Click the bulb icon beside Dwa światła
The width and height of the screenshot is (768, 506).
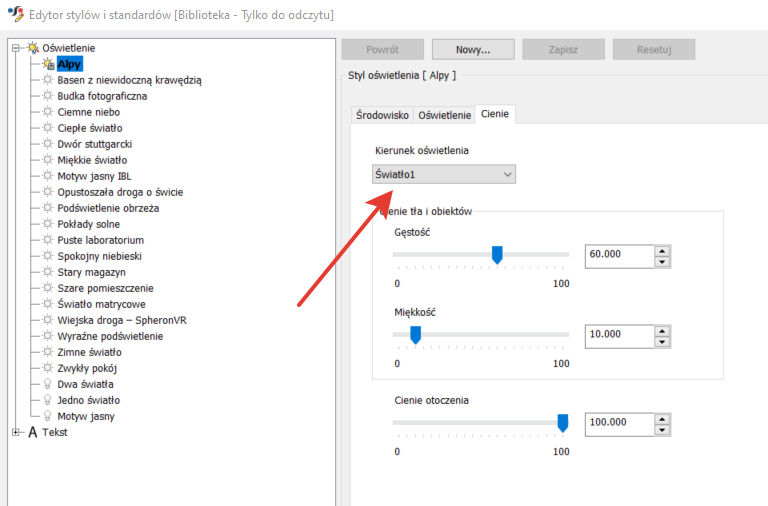coord(48,384)
